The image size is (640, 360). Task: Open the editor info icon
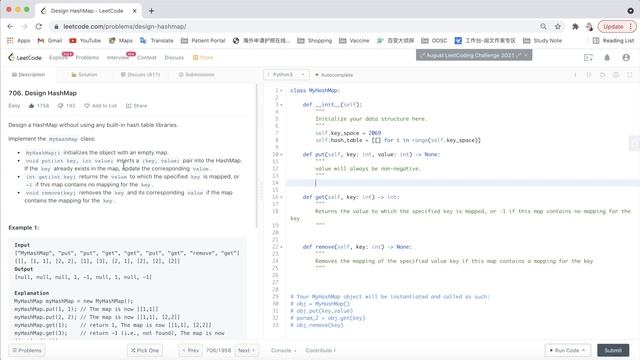tap(575, 75)
